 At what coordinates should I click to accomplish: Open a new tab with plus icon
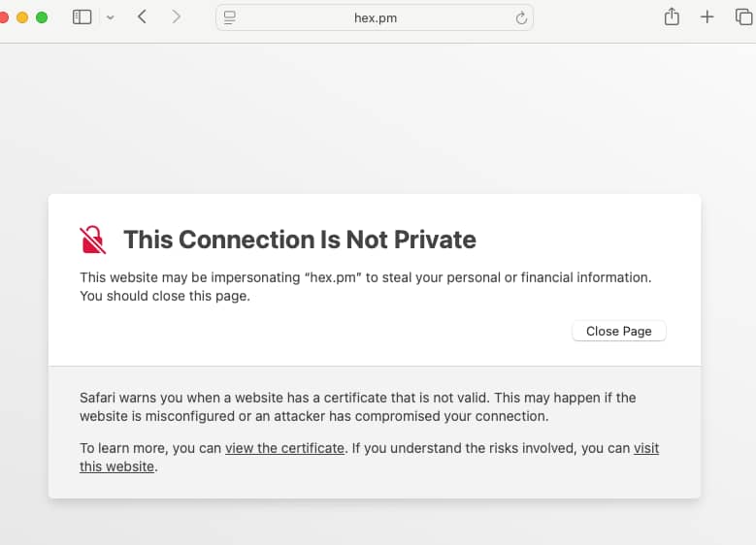pyautogui.click(x=707, y=16)
